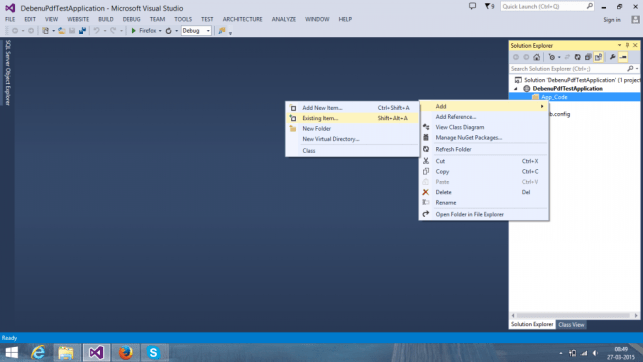Image resolution: width=643 pixels, height=362 pixels.
Task: Open the Debug configuration dropdown
Action: coord(196,31)
